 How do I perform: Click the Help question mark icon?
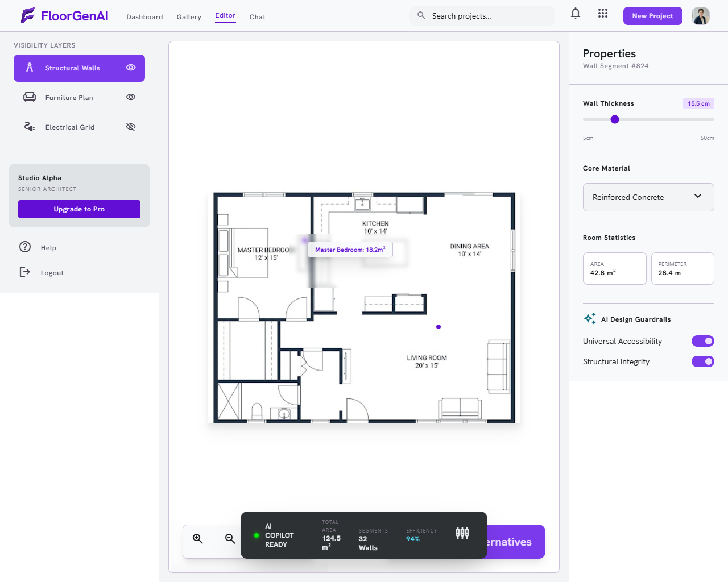point(25,247)
